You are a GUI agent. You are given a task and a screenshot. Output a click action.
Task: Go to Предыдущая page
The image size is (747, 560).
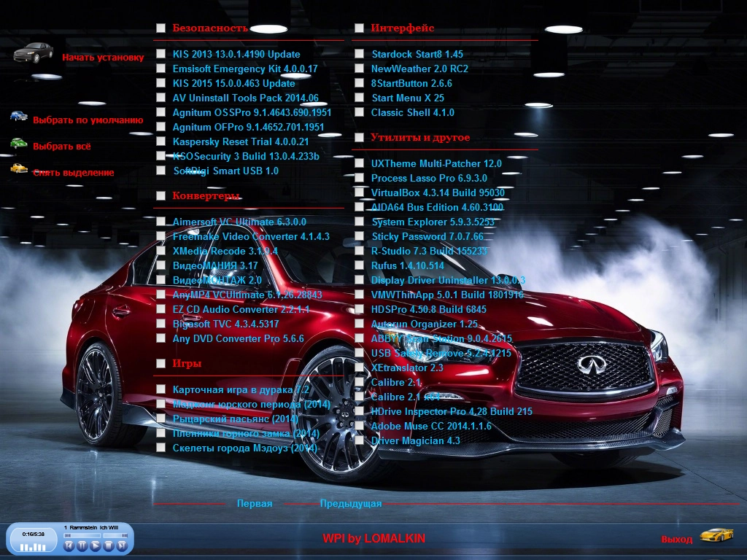[351, 503]
